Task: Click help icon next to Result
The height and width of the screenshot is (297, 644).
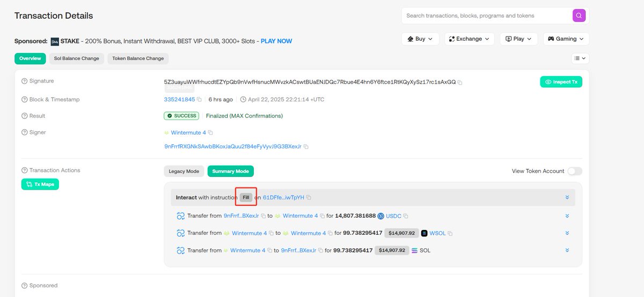Action: (24, 116)
